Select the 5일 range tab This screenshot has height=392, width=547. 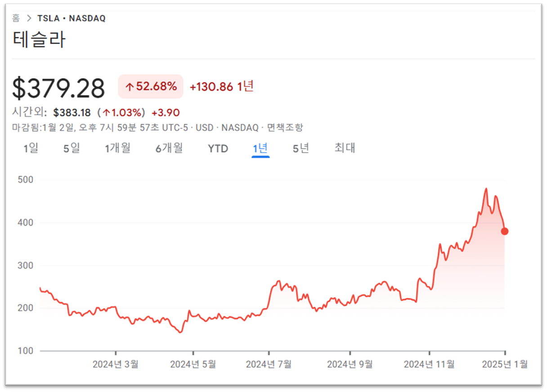pyautogui.click(x=72, y=148)
